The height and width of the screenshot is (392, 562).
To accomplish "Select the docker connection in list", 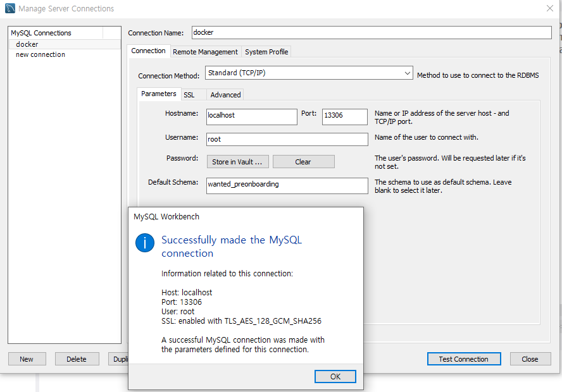I will click(65, 44).
